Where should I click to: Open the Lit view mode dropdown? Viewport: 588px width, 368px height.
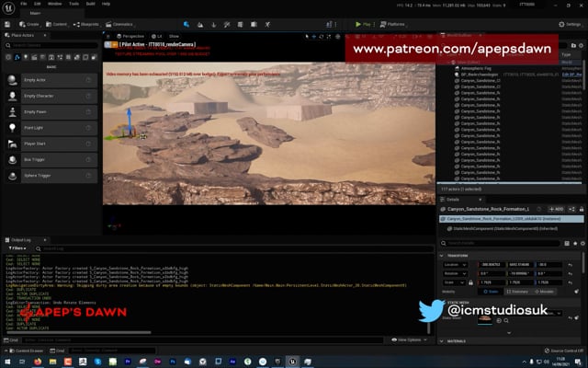[x=157, y=37]
